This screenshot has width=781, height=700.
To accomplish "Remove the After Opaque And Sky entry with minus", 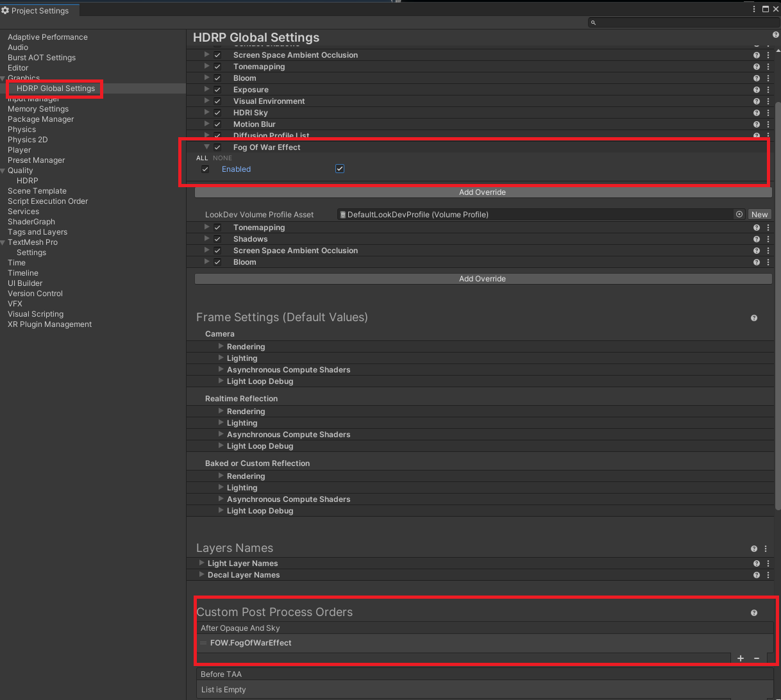I will click(x=757, y=658).
